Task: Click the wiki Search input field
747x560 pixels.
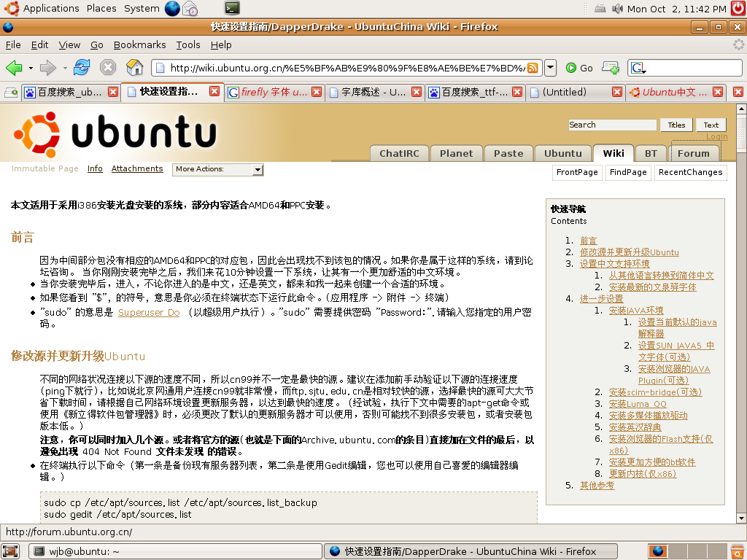Action: coord(612,125)
